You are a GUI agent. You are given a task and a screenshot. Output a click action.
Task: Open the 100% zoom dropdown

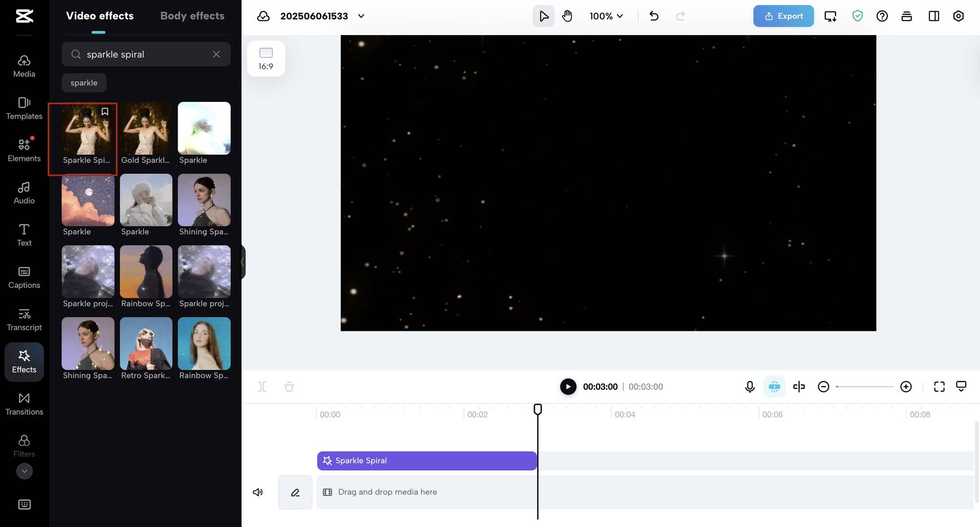click(x=606, y=16)
